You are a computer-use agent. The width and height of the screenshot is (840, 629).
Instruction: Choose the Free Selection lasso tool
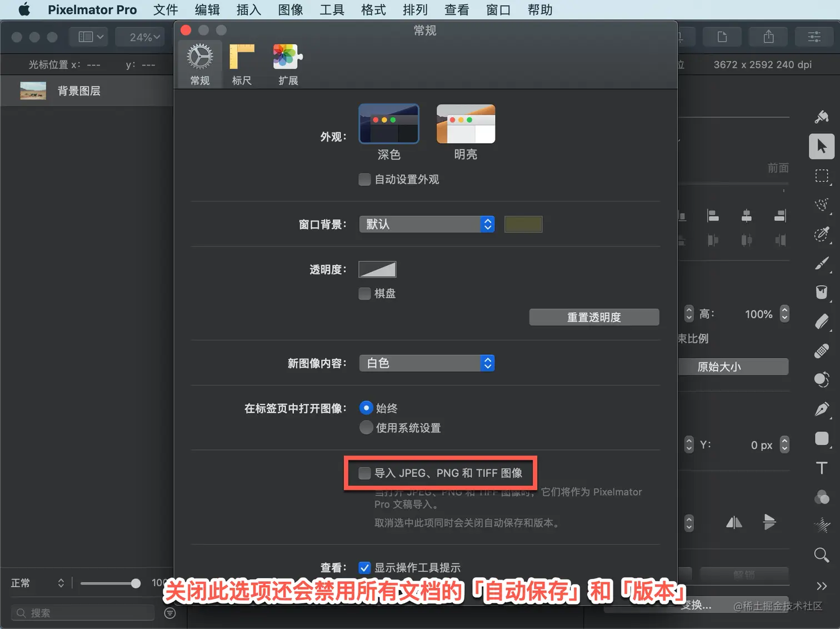[x=822, y=204]
